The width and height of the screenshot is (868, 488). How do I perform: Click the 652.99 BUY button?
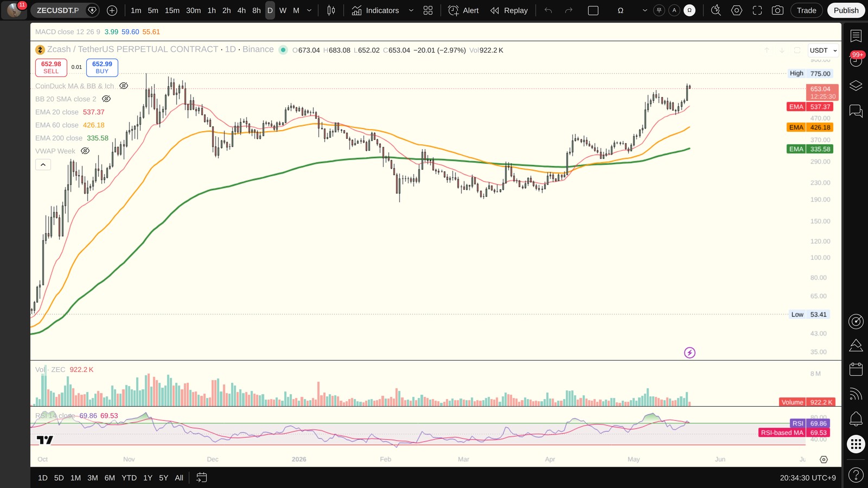tap(102, 67)
